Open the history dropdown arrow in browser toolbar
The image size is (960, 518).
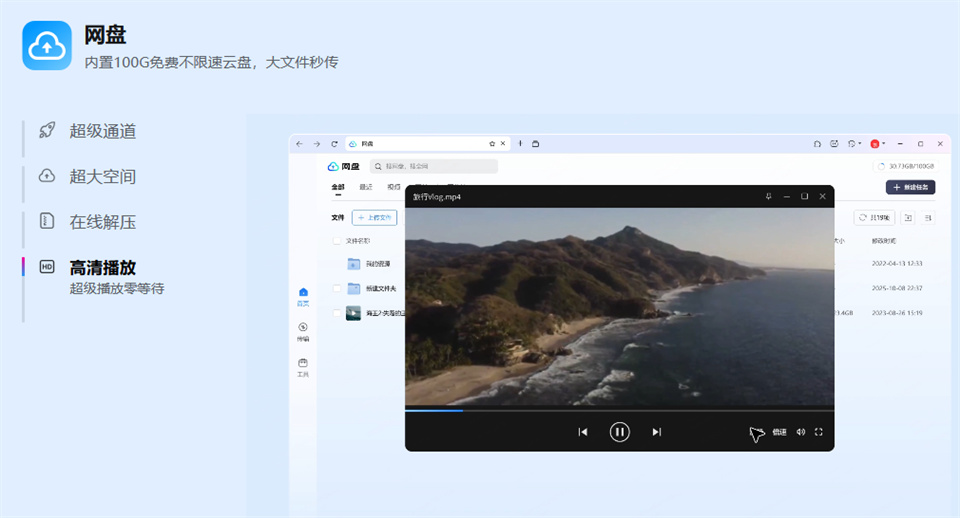(860, 143)
